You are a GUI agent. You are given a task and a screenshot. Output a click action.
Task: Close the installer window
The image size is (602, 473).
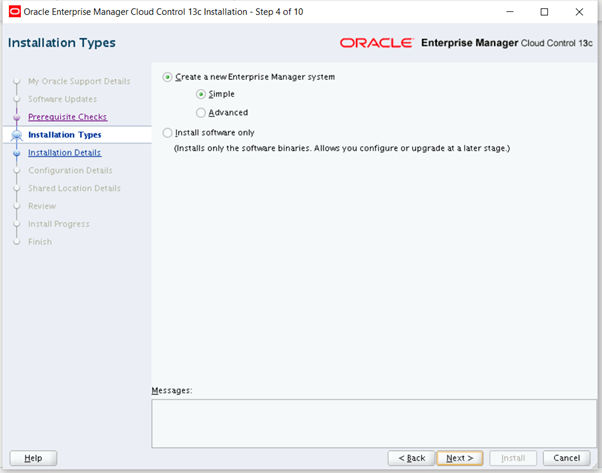point(580,12)
